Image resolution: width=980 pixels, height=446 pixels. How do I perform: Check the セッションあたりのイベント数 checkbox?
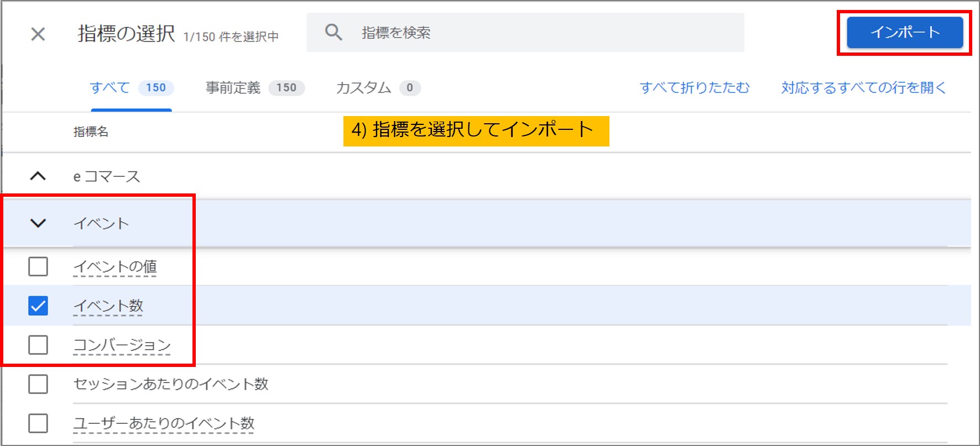tap(38, 384)
